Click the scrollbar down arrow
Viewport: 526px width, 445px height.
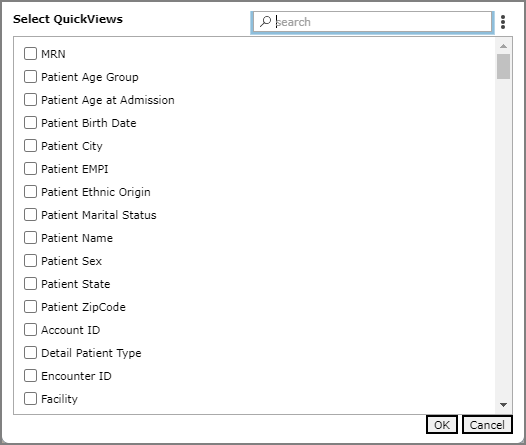(503, 405)
